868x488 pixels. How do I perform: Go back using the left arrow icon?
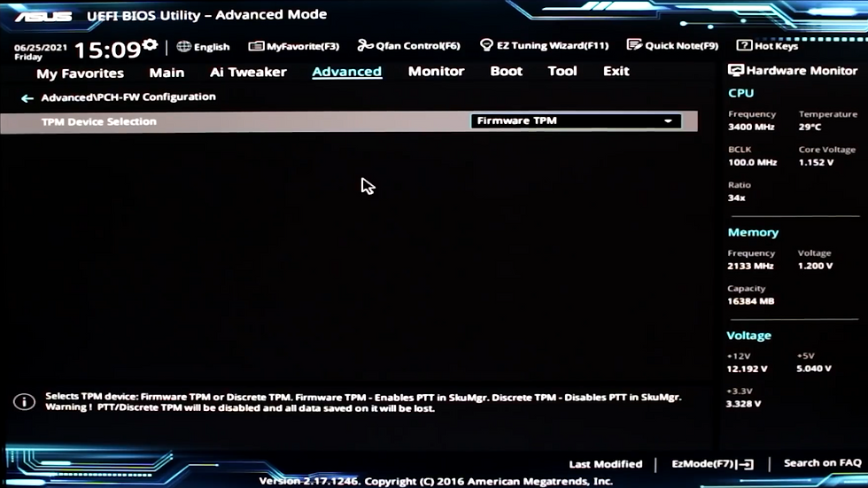[x=27, y=98]
